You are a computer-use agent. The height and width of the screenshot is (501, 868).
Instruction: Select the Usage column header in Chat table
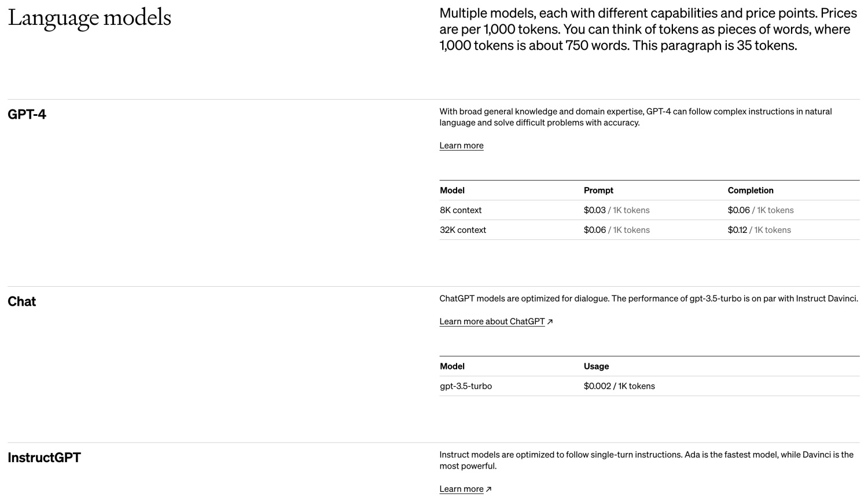click(x=596, y=367)
